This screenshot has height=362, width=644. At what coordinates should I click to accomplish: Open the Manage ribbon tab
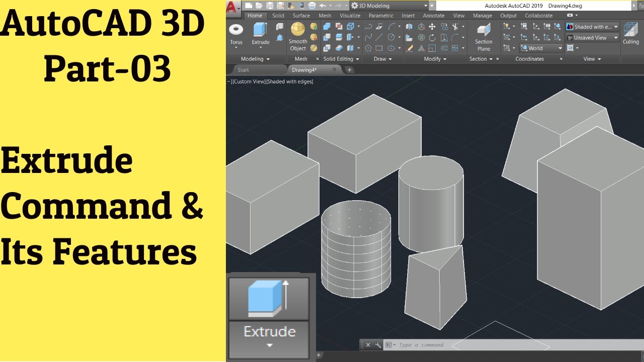click(x=482, y=16)
